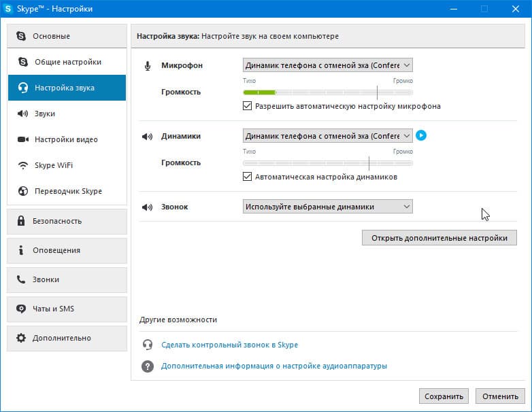Click the Skype icon beside Общие настройки

[22, 62]
